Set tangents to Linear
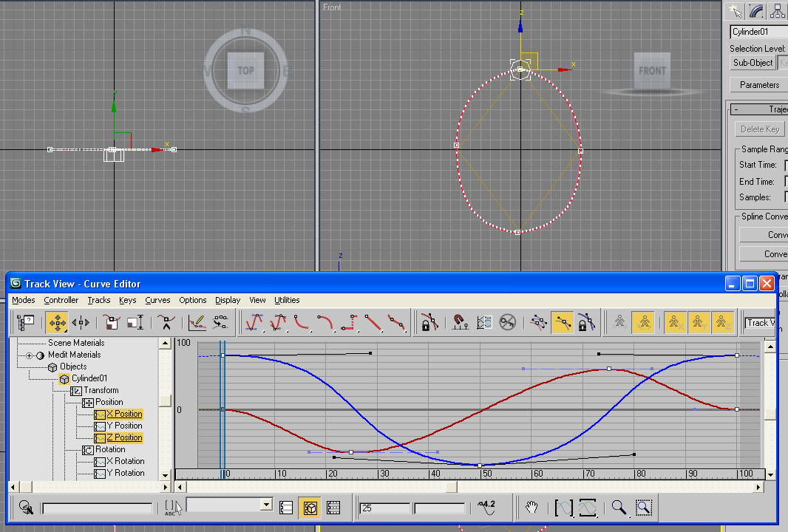Image resolution: width=788 pixels, height=532 pixels. [x=373, y=322]
